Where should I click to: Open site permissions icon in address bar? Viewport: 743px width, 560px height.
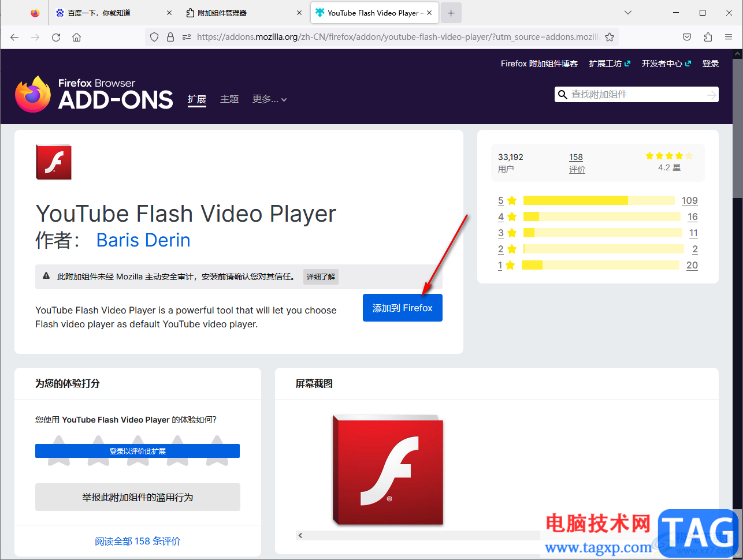[x=186, y=37]
